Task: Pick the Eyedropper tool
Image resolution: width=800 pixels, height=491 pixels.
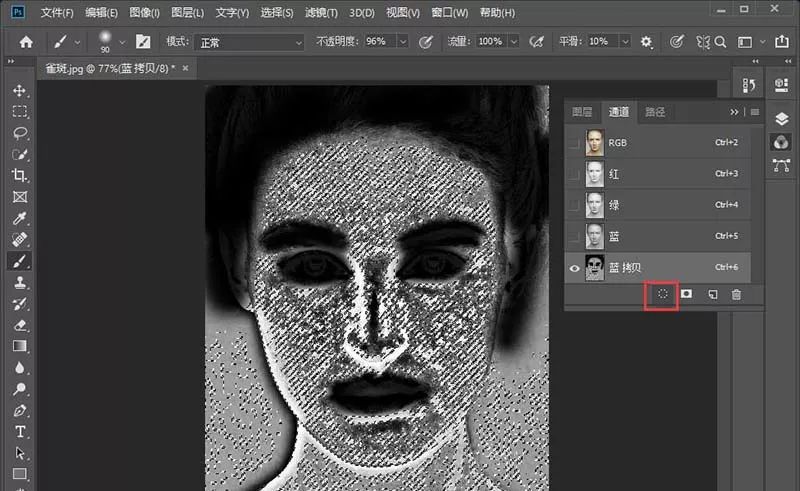Action: pos(19,218)
